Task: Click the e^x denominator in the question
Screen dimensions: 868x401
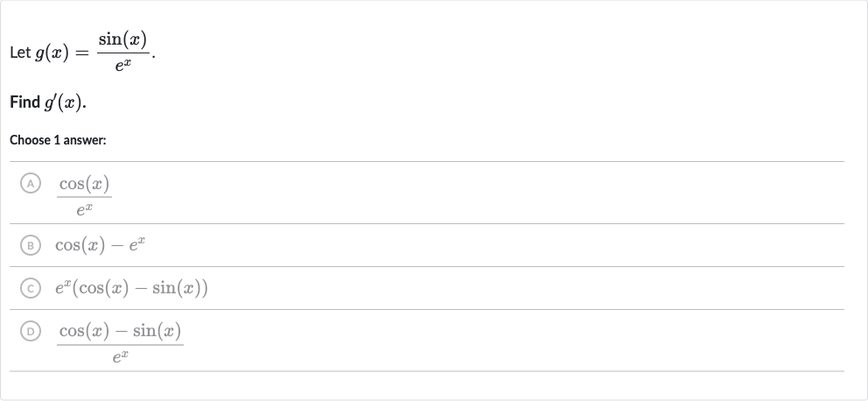Action: [122, 66]
